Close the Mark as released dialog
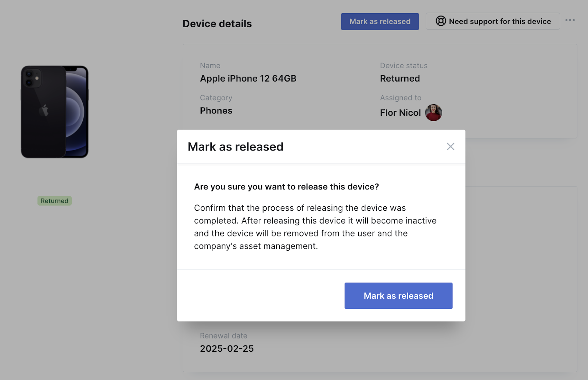The image size is (588, 380). point(450,146)
